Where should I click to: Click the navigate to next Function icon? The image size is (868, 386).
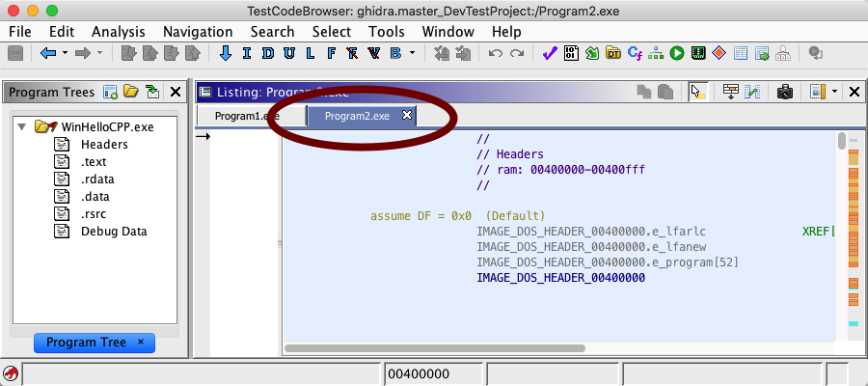click(x=331, y=53)
